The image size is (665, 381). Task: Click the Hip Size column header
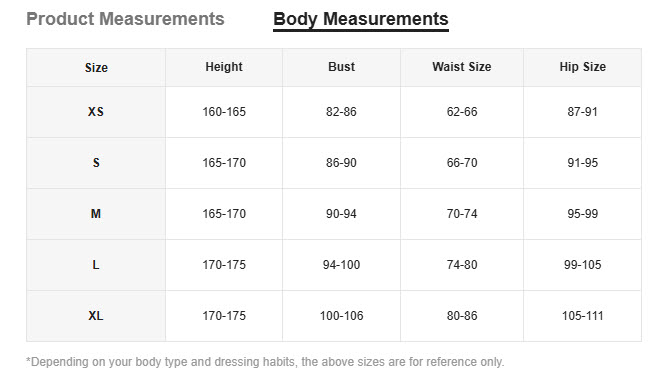coord(583,67)
